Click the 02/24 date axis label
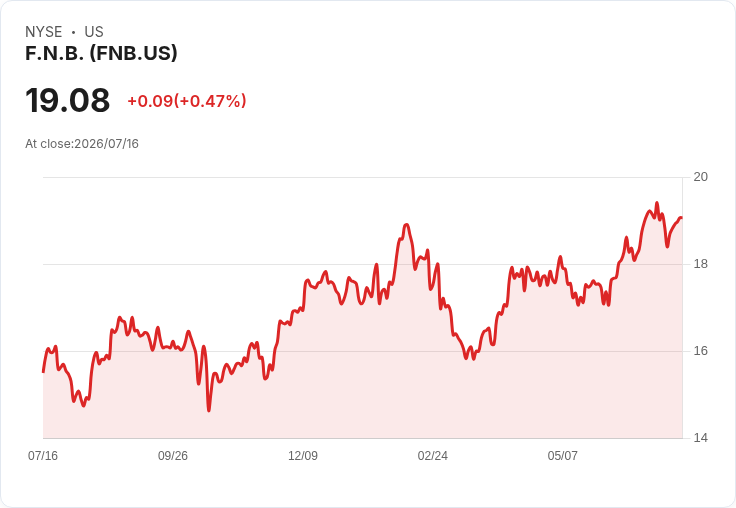The width and height of the screenshot is (736, 508). tap(432, 455)
